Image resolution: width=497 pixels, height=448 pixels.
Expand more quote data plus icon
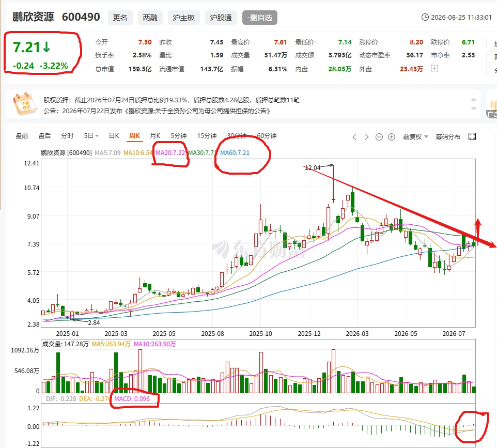pos(434,68)
